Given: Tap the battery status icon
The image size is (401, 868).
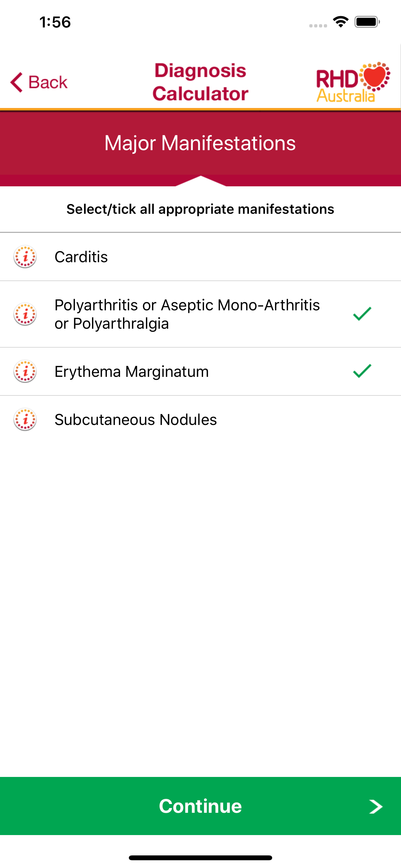Looking at the screenshot, I should [x=367, y=22].
